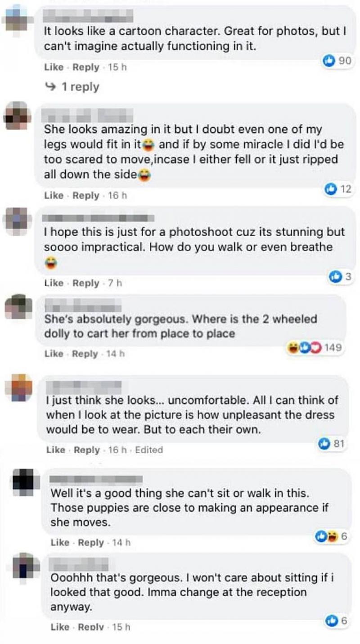The width and height of the screenshot is (360, 644).
Task: Open the profile picture beside '2 wheeled dolly' comment
Action: click(x=18, y=307)
